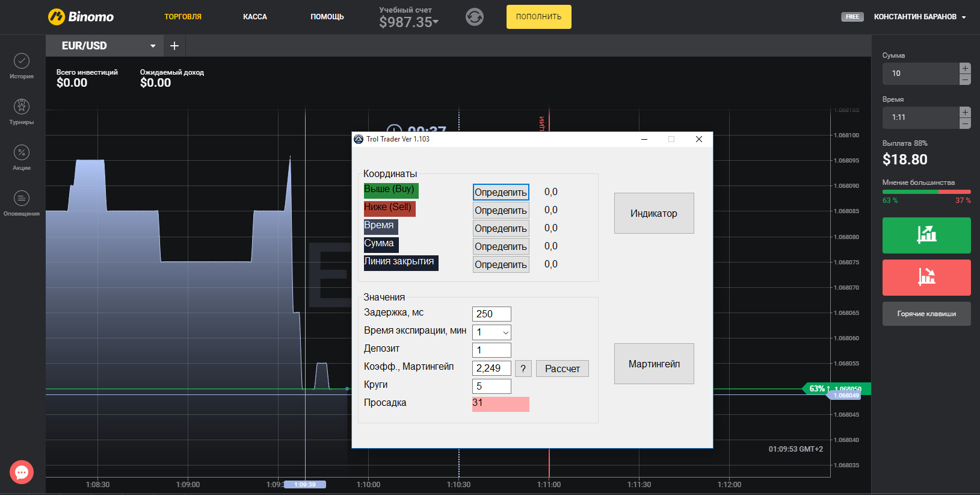Click the Время 1:11 field

[920, 117]
